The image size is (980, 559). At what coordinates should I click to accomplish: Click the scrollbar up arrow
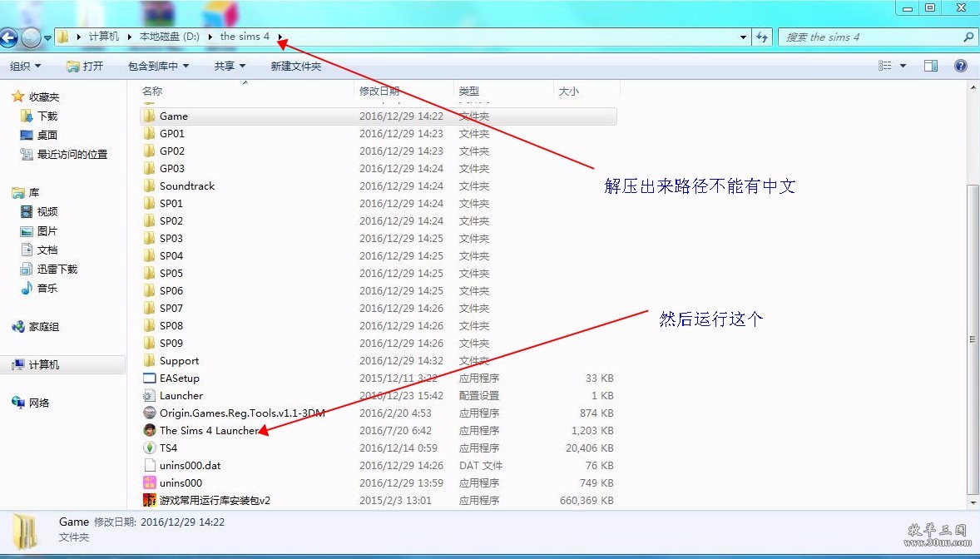(x=973, y=88)
